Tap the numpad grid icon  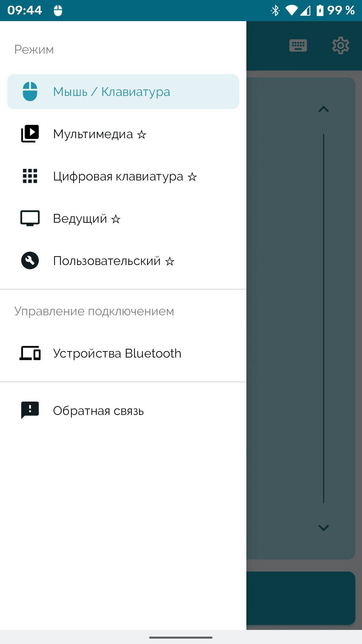coord(30,176)
